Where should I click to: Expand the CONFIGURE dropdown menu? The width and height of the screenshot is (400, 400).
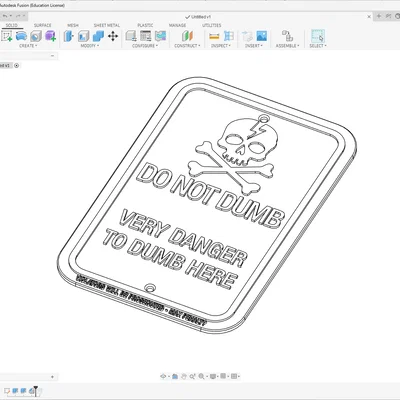pos(145,46)
